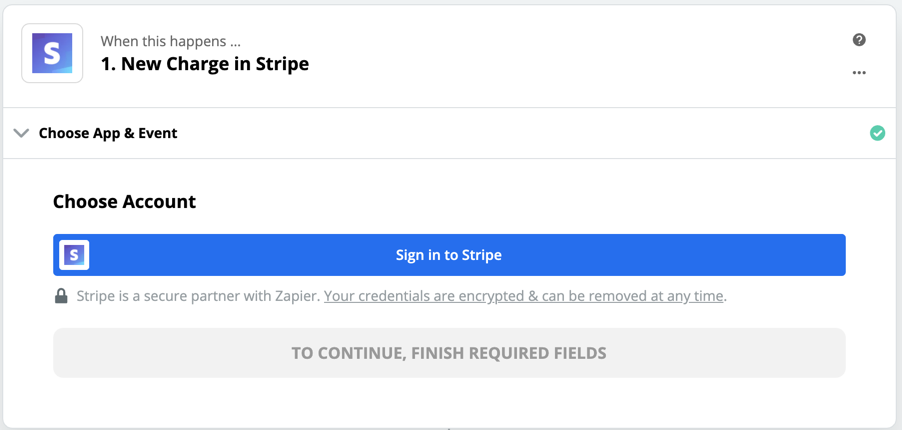Select the step title New Charge in Stripe

(x=205, y=63)
